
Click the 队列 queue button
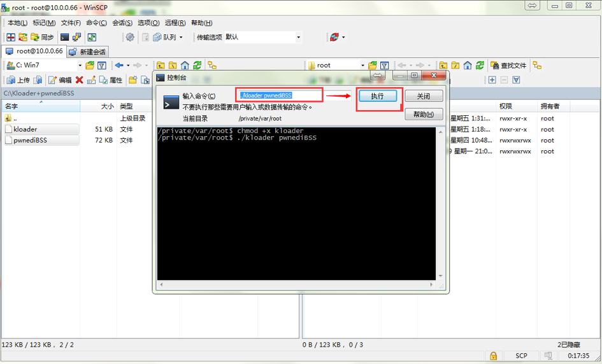(165, 37)
